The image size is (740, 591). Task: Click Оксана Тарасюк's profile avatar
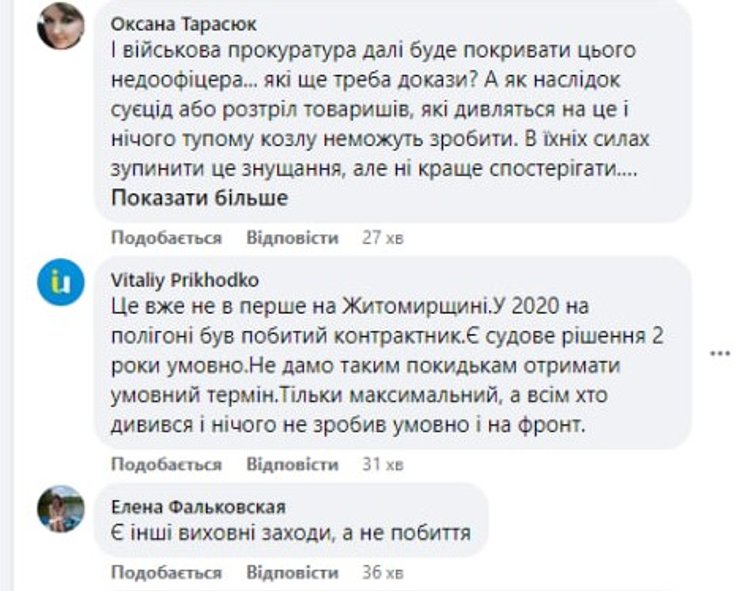coord(61,26)
